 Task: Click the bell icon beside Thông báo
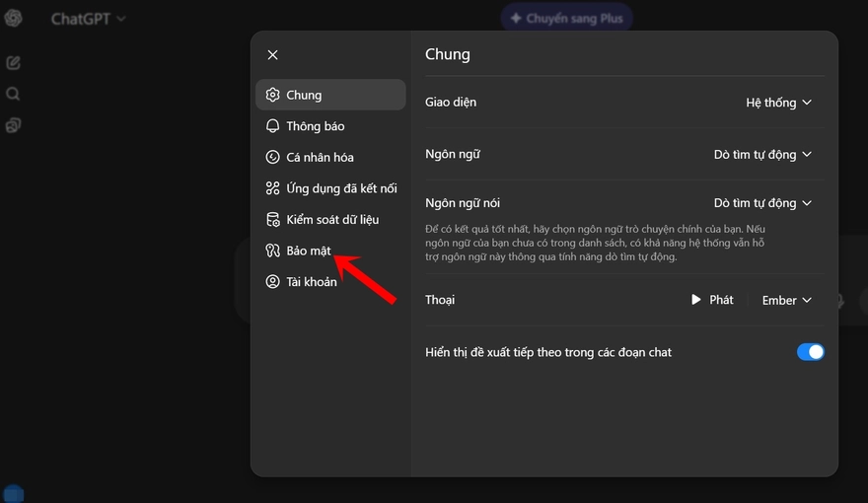(x=273, y=126)
